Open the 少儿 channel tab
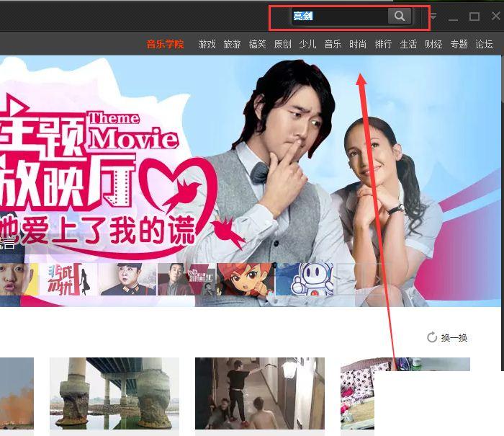Viewport: 504px width, 436px height. (307, 44)
